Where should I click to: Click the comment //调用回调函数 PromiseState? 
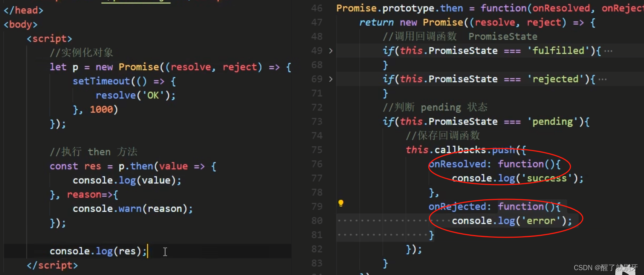tap(460, 37)
